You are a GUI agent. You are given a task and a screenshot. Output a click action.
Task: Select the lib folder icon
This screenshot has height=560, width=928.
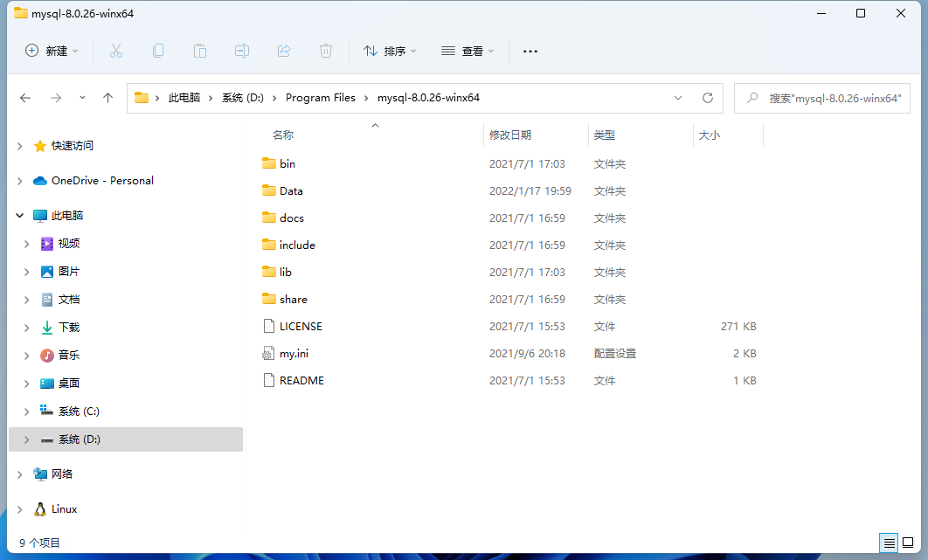tap(268, 272)
